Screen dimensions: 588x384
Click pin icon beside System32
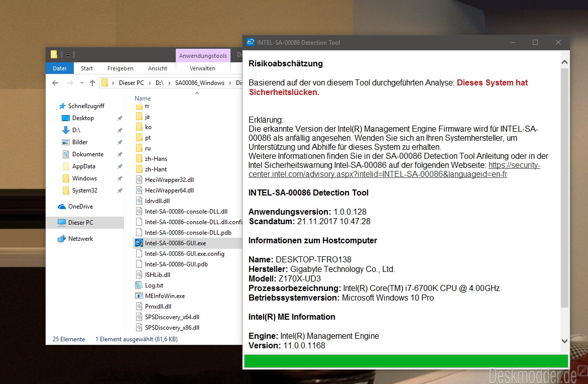tap(120, 190)
